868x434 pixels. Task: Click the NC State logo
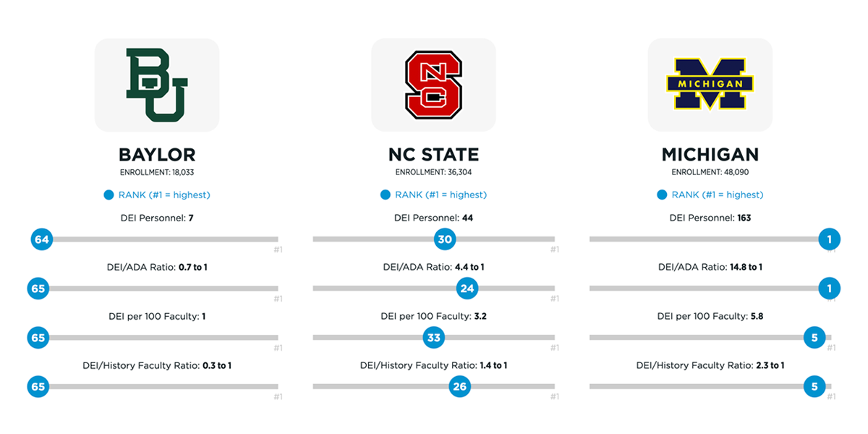point(434,85)
